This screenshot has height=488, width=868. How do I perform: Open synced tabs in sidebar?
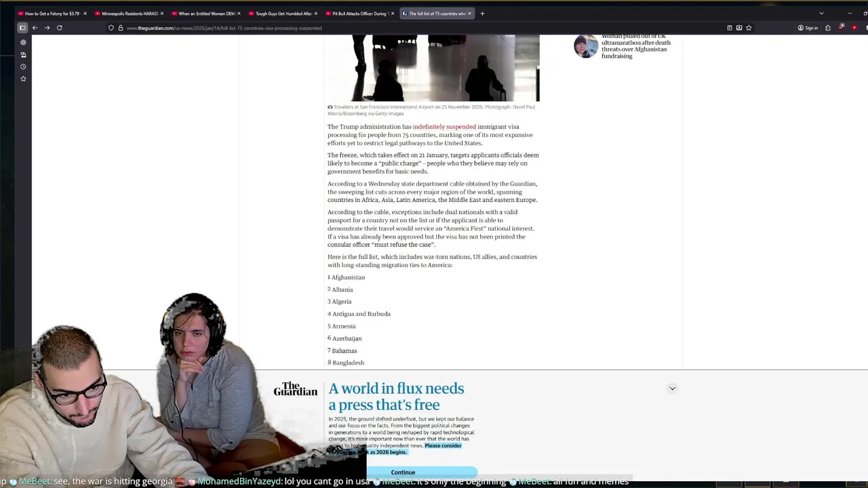coord(23,54)
